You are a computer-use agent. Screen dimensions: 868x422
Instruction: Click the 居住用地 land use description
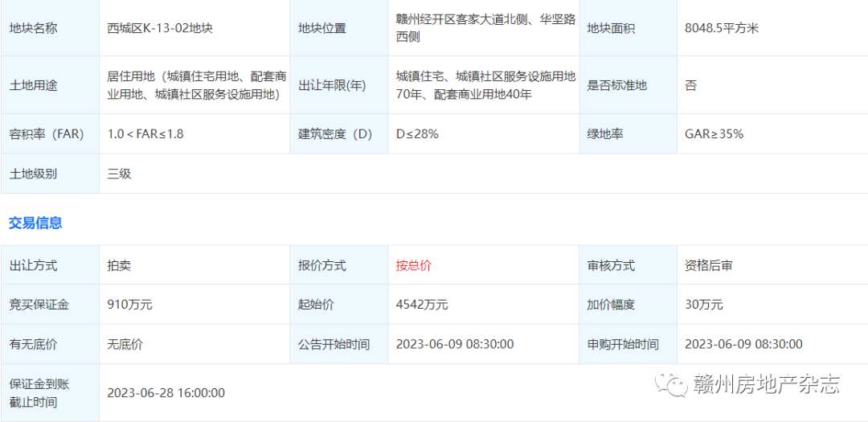click(x=197, y=85)
